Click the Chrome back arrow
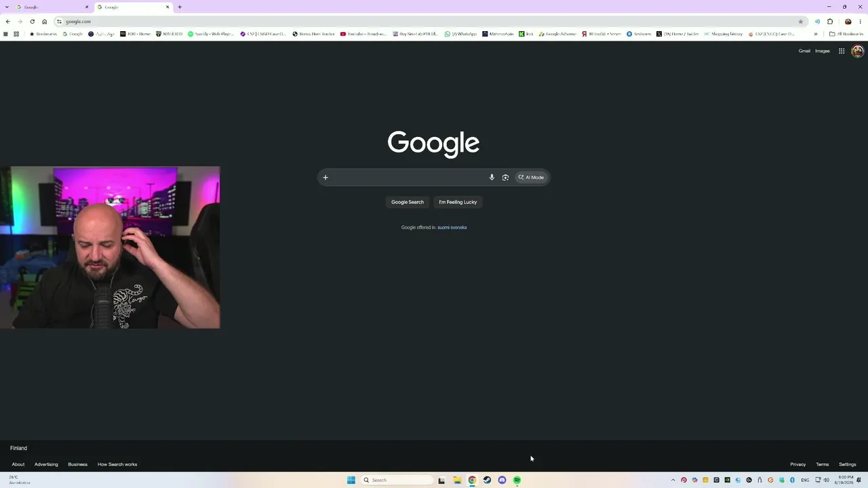868x488 pixels. coord(7,22)
